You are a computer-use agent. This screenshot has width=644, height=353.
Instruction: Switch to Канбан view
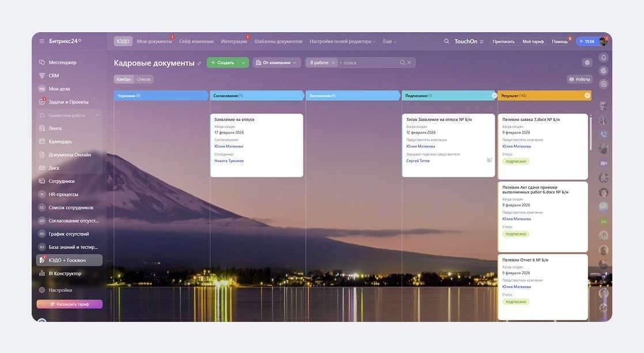(x=124, y=79)
